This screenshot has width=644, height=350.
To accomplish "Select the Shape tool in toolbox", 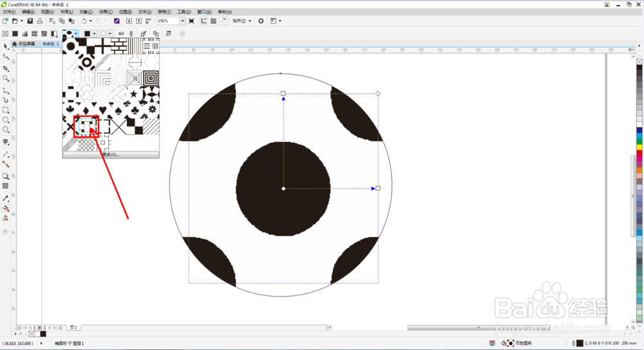I will pyautogui.click(x=6, y=56).
